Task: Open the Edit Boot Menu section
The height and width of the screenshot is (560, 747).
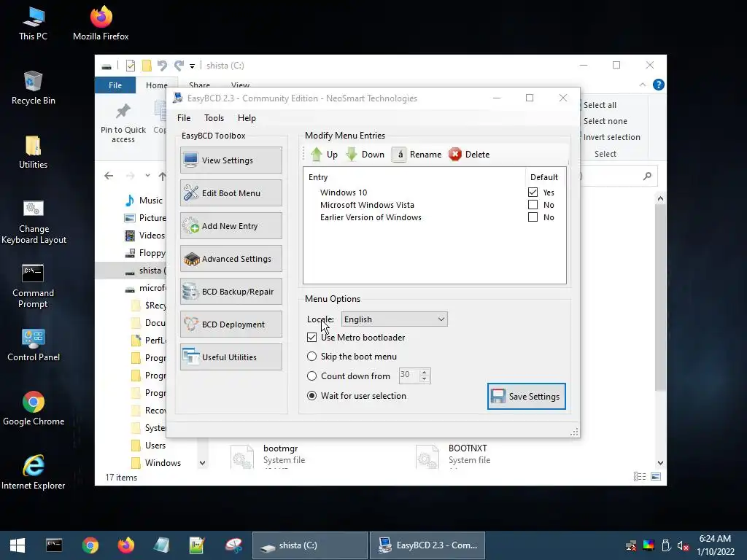Action: [x=231, y=192]
